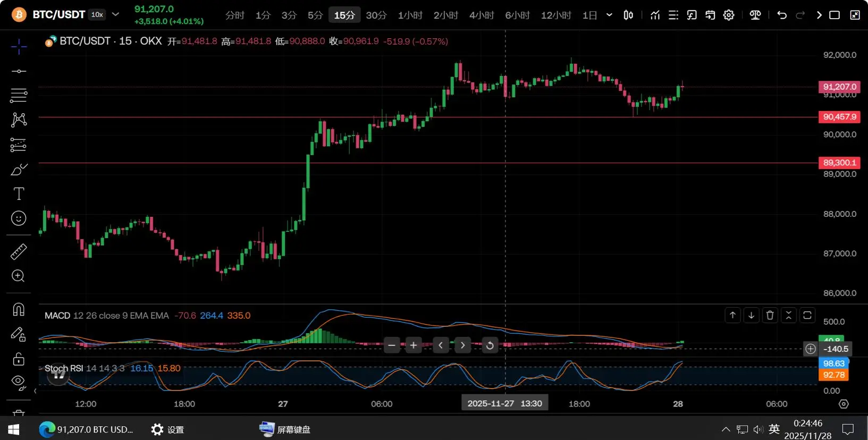
Task: Switch to the 30分 timeframe
Action: pyautogui.click(x=376, y=15)
